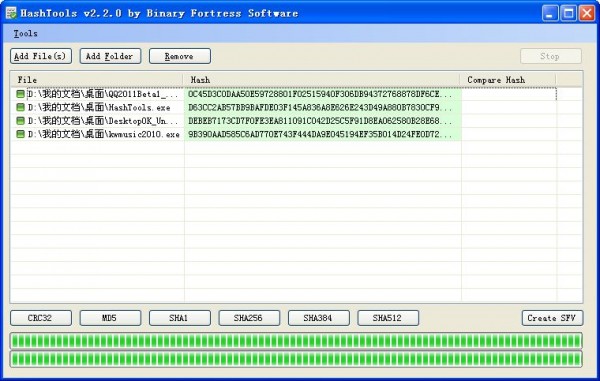Remove the selected file with Remove button
Viewport: 600px width, 381px height.
pyautogui.click(x=180, y=56)
